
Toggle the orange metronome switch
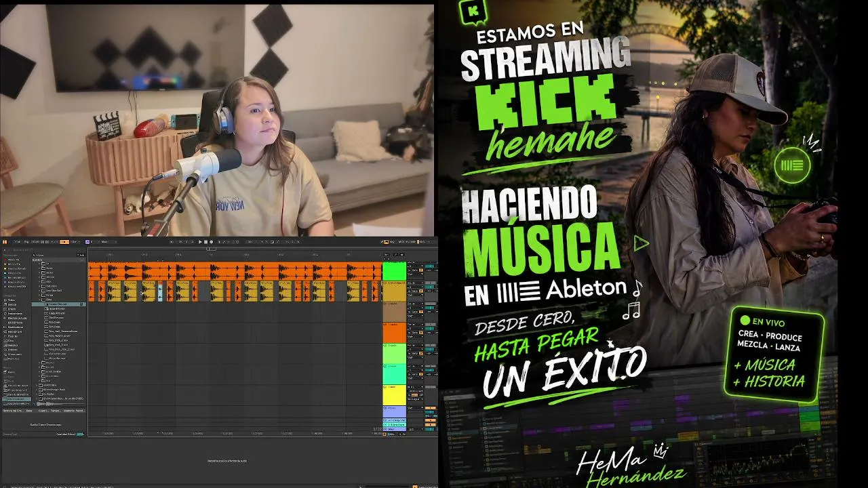(x=64, y=242)
